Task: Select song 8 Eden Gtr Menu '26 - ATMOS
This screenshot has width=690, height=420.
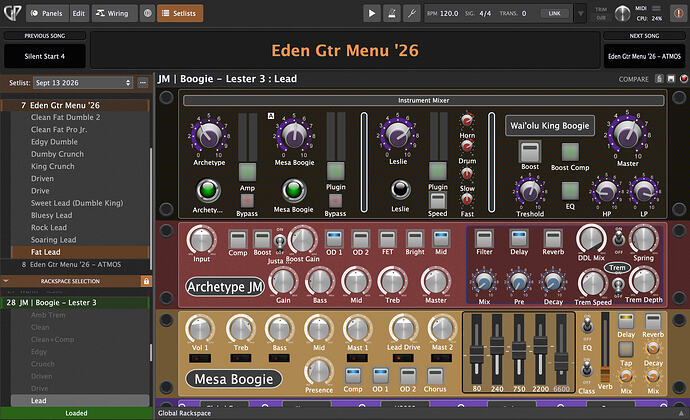Action: click(75, 264)
